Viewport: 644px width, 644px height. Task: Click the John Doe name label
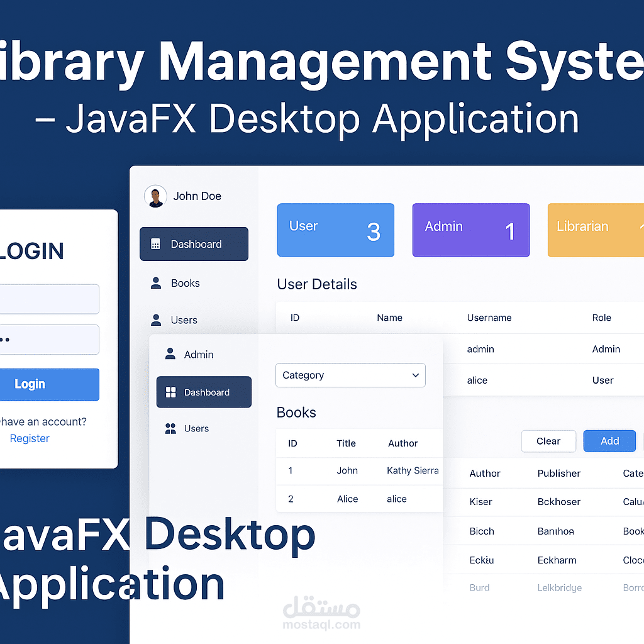pyautogui.click(x=197, y=196)
